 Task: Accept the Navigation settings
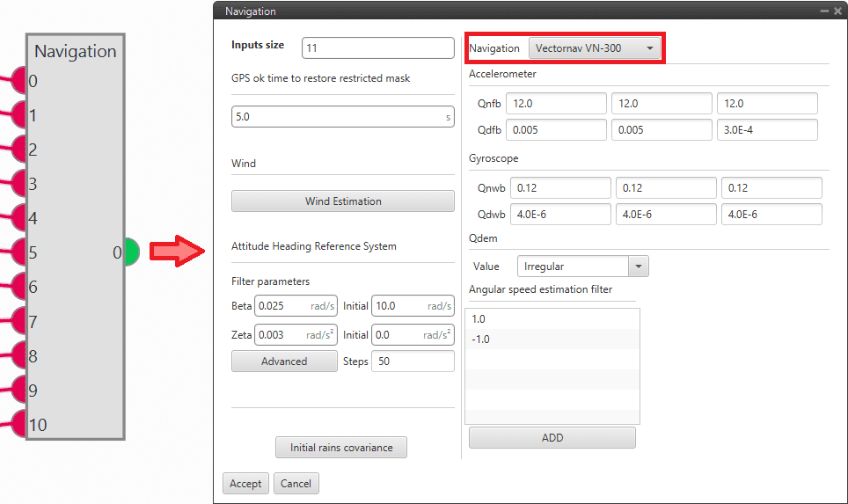point(245,484)
